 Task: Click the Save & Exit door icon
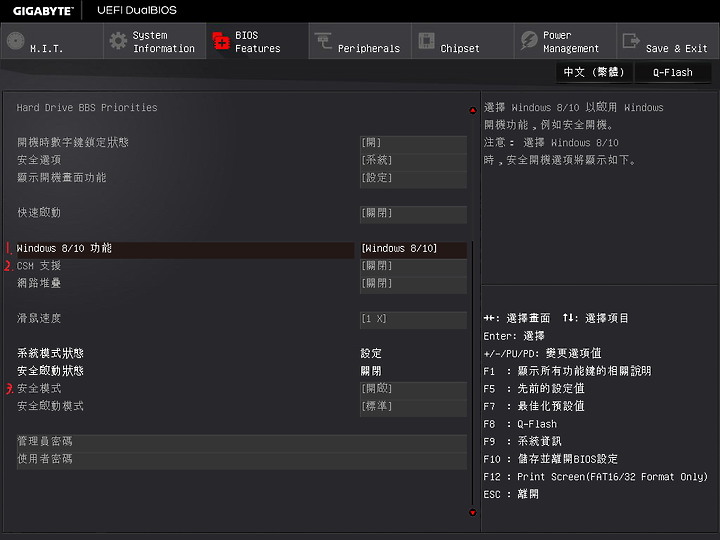tap(631, 41)
